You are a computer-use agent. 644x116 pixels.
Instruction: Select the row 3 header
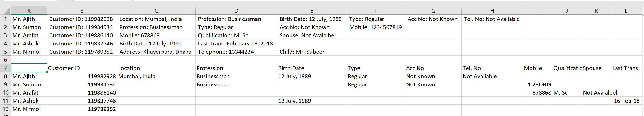pos(5,35)
